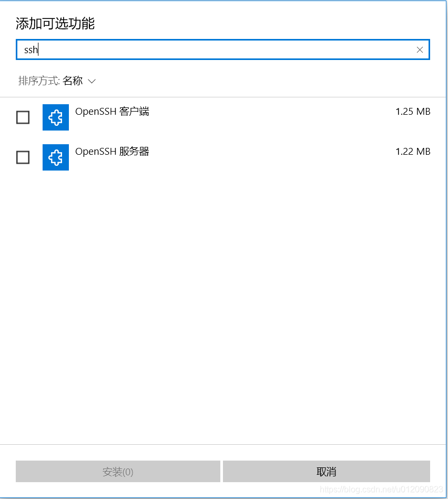Viewport: 448px width, 499px height.
Task: Click the 取消 cancel button
Action: point(327,471)
